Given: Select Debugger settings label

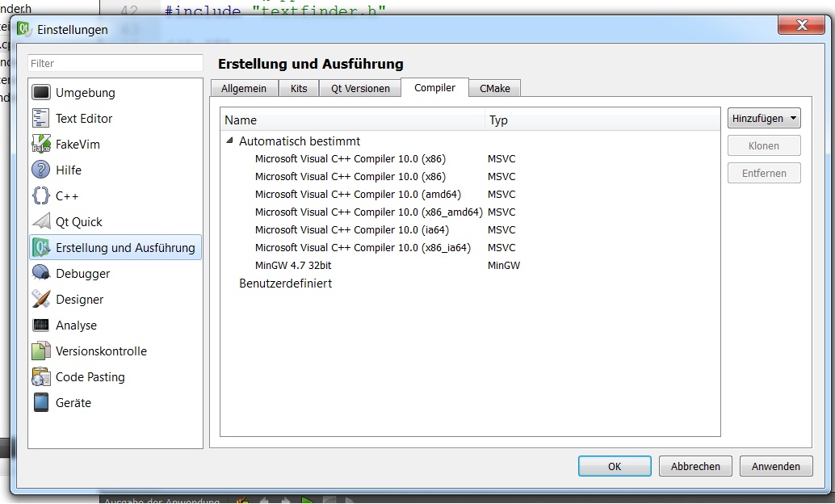Looking at the screenshot, I should 83,274.
